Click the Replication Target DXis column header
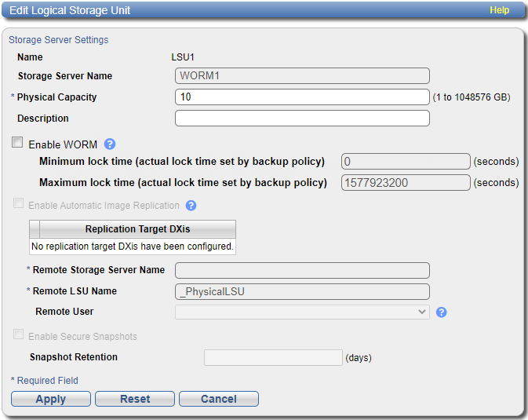 pyautogui.click(x=137, y=229)
